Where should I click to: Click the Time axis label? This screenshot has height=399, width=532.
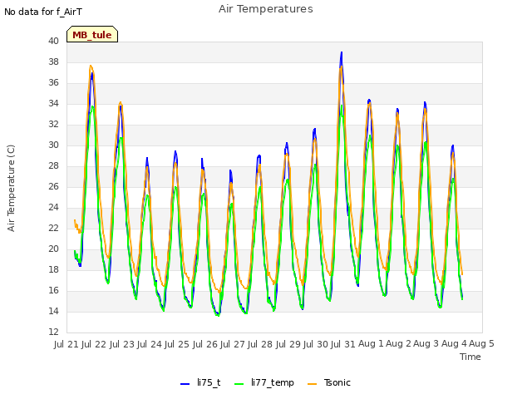[470, 357]
